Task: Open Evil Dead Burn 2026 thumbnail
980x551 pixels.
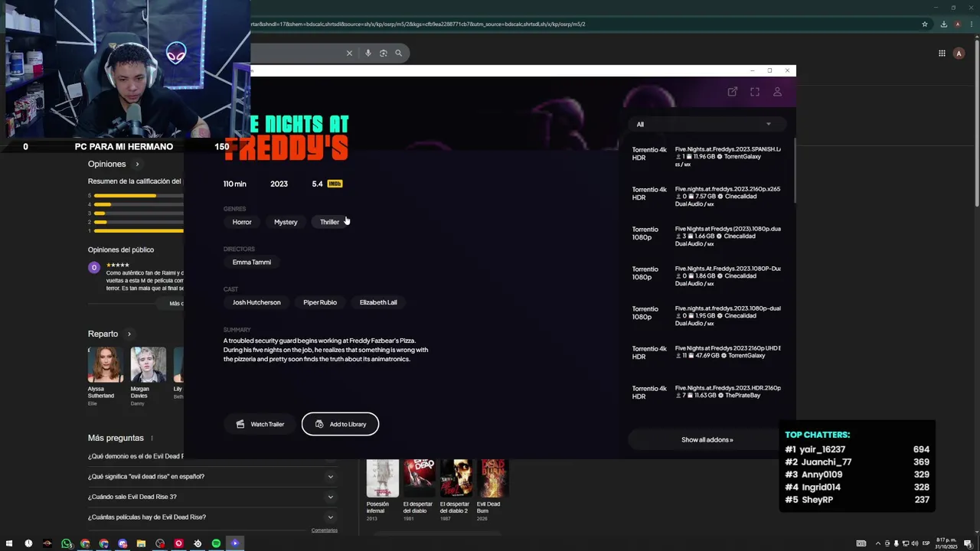Action: click(x=493, y=478)
